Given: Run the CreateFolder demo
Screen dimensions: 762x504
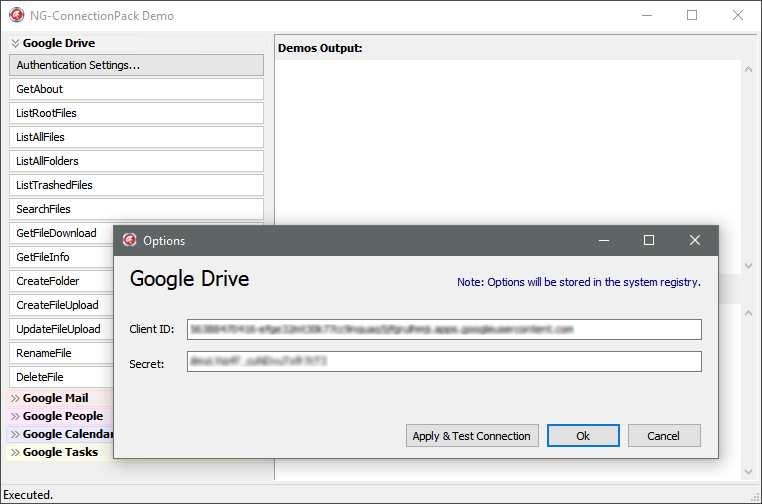Looking at the screenshot, I should [61, 281].
